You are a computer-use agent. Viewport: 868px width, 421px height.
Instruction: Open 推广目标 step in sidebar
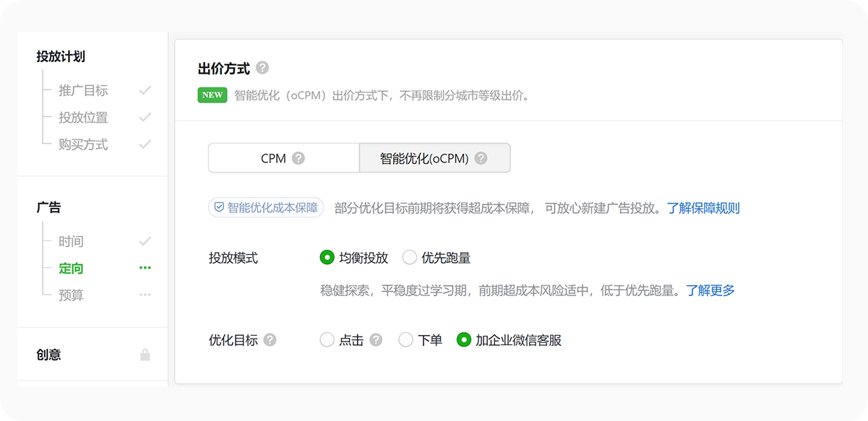[x=83, y=90]
